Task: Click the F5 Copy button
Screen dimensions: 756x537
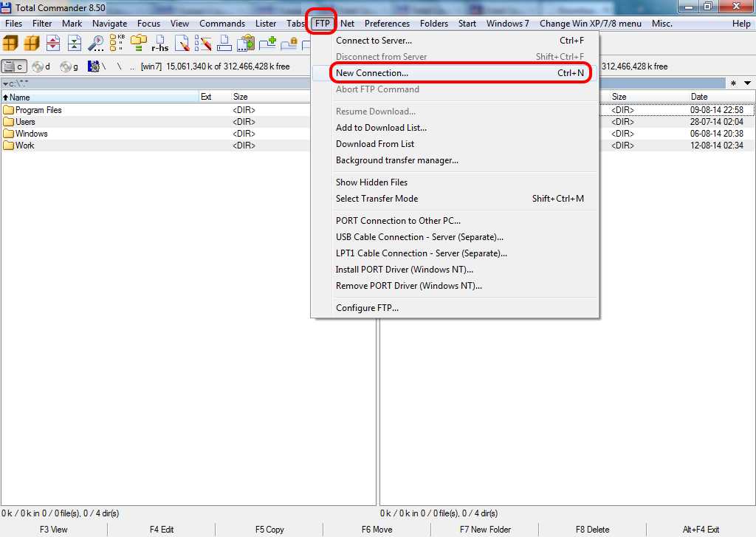Action: (x=269, y=530)
